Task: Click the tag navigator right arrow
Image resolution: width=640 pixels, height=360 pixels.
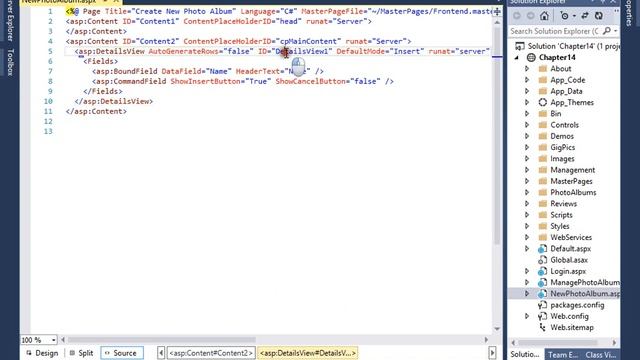Action: 492,353
